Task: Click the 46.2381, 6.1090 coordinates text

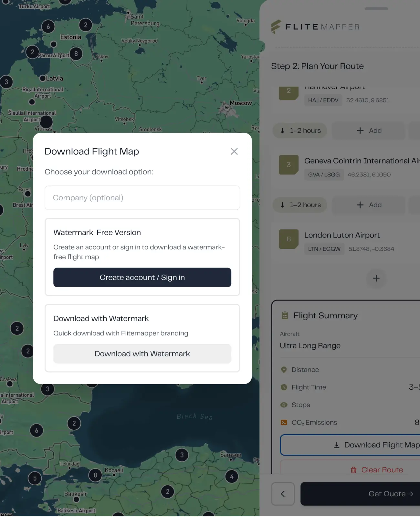Action: click(x=369, y=174)
